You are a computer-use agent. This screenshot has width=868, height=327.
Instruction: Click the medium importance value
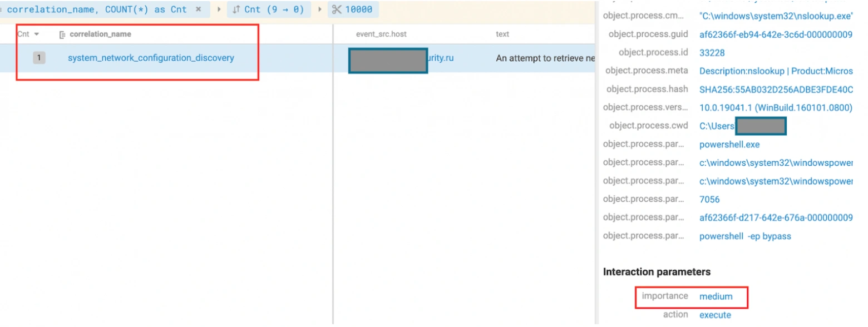716,296
